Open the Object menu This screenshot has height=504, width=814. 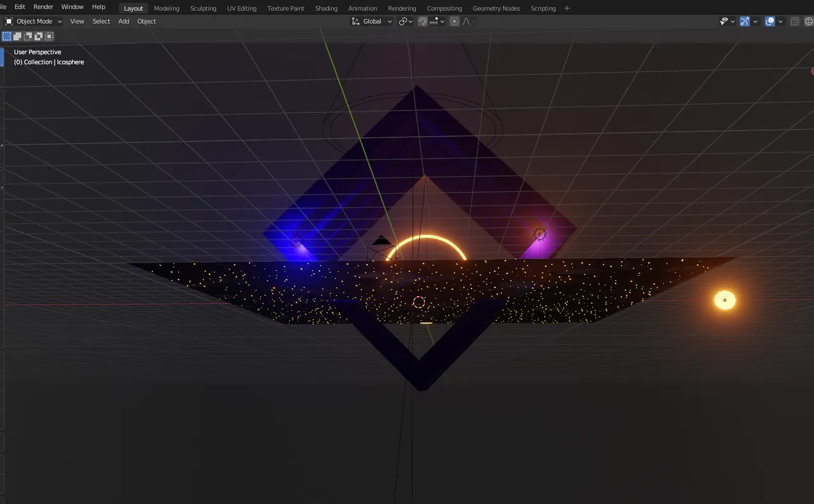pos(146,21)
